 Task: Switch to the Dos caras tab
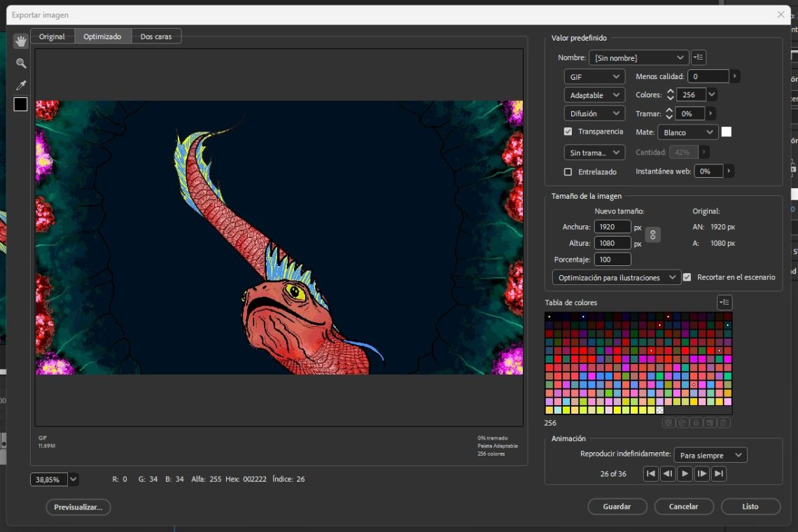(156, 36)
